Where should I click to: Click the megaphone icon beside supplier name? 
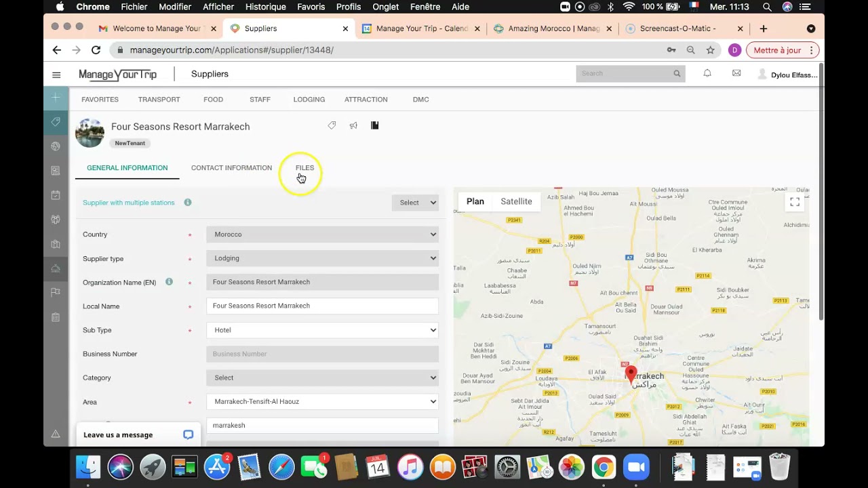tap(353, 125)
